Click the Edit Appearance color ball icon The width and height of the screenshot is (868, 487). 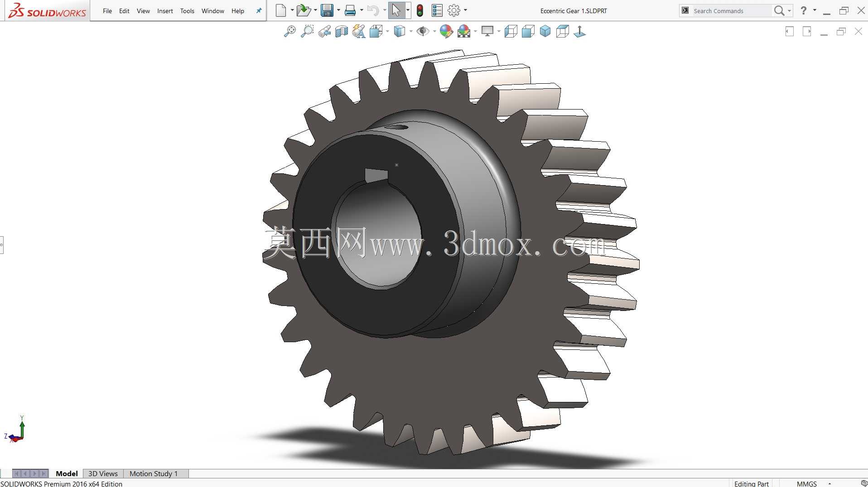pos(446,31)
